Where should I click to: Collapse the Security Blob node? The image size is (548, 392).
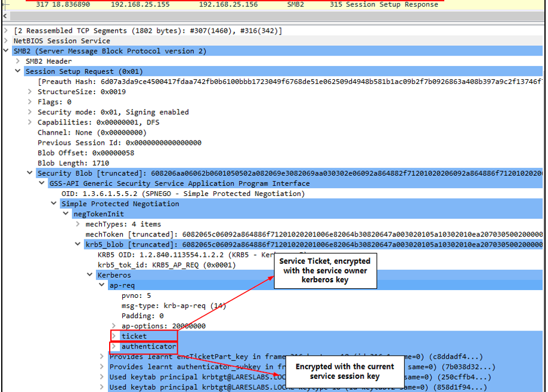[30, 173]
